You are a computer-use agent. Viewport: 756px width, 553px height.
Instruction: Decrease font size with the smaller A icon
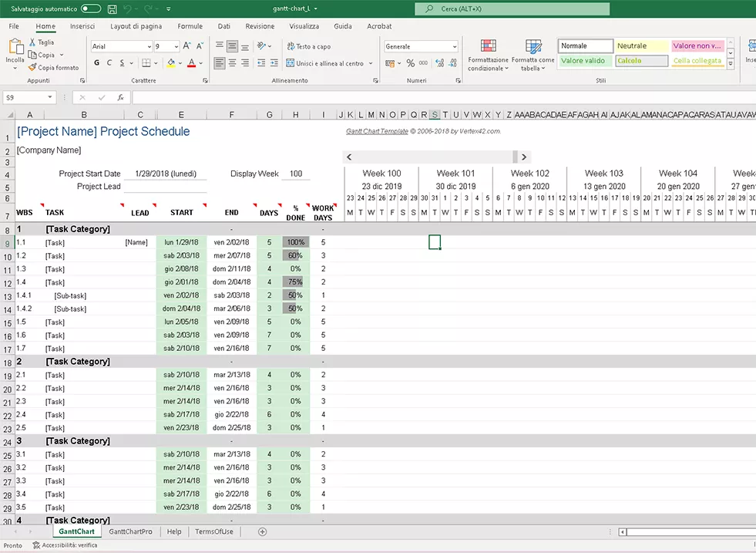click(x=200, y=46)
